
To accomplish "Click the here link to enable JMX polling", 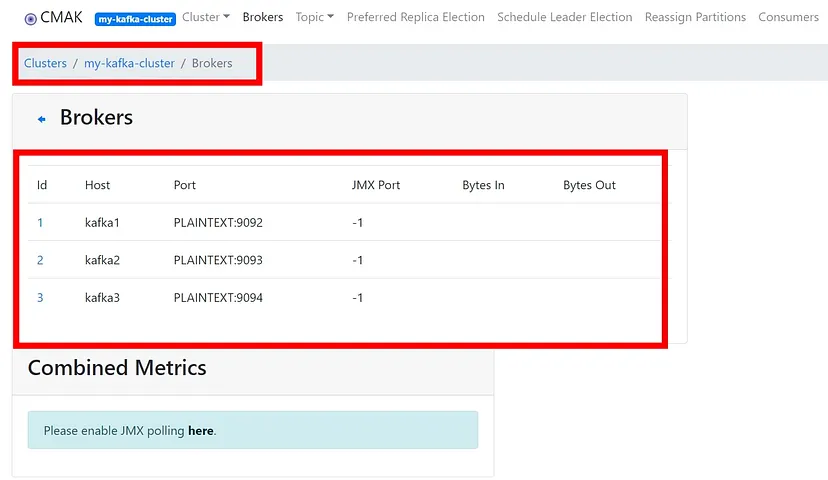I will [201, 430].
